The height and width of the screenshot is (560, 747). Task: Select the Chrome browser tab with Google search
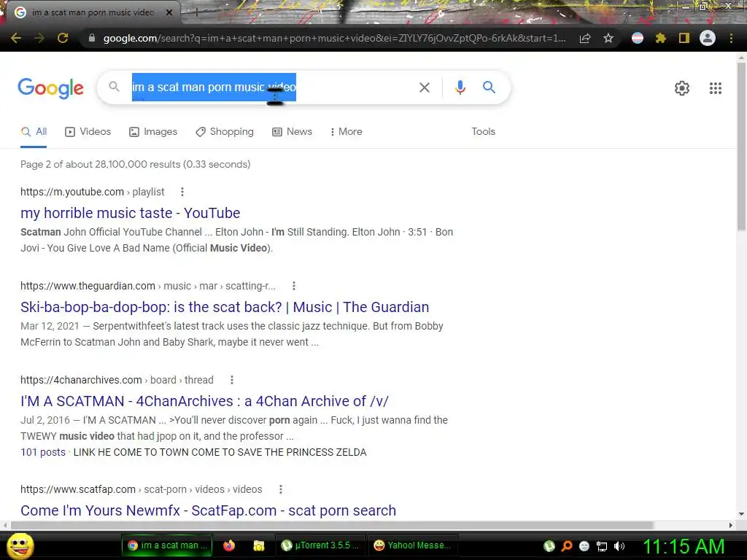click(93, 12)
